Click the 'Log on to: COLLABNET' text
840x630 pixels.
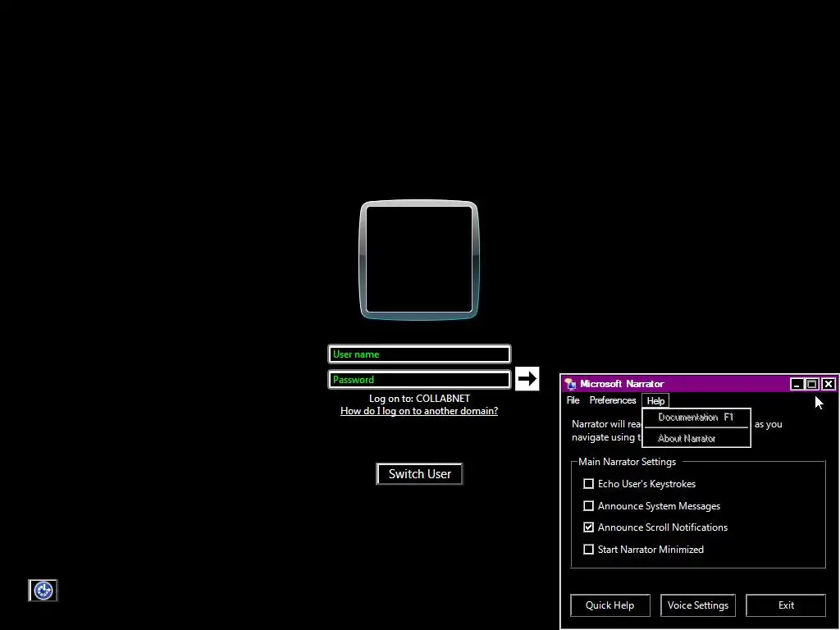pyautogui.click(x=419, y=399)
